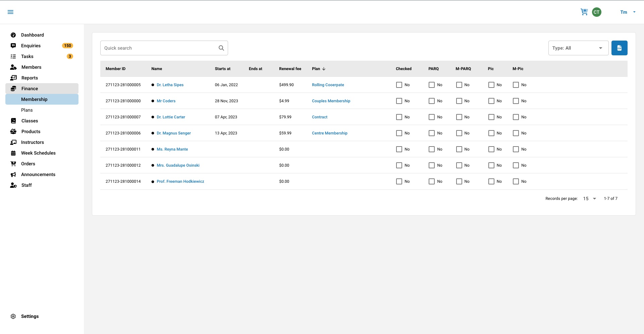Click the hamburger menu icon
This screenshot has width=644, height=334.
pos(10,12)
